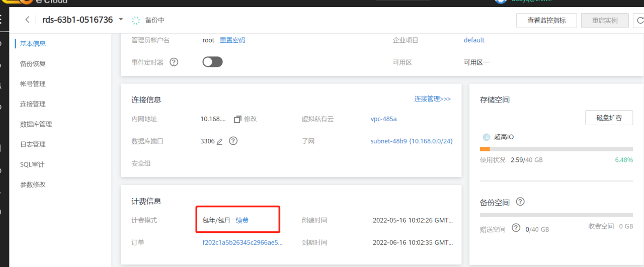Click the help icon next to 数据库端口

tap(233, 141)
